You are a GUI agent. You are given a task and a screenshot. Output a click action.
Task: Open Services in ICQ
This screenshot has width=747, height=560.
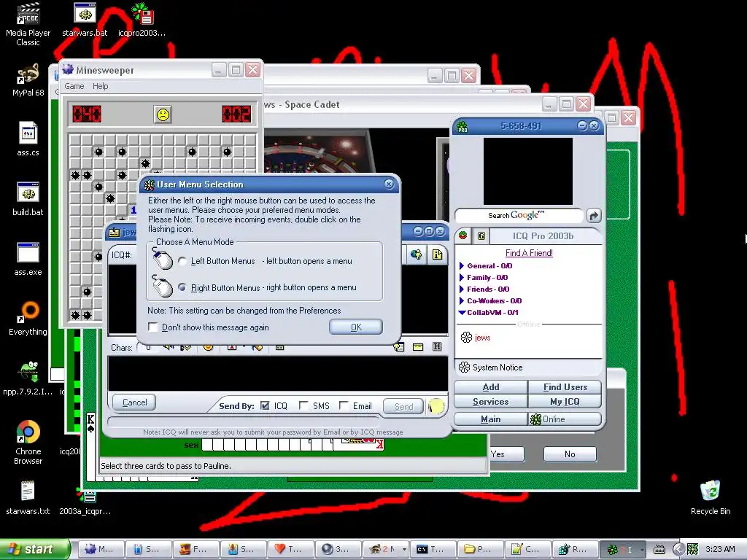491,402
